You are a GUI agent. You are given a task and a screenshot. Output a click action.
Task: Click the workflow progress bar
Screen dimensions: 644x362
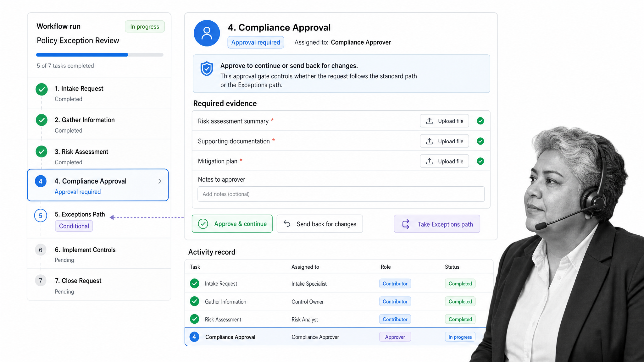[100, 55]
